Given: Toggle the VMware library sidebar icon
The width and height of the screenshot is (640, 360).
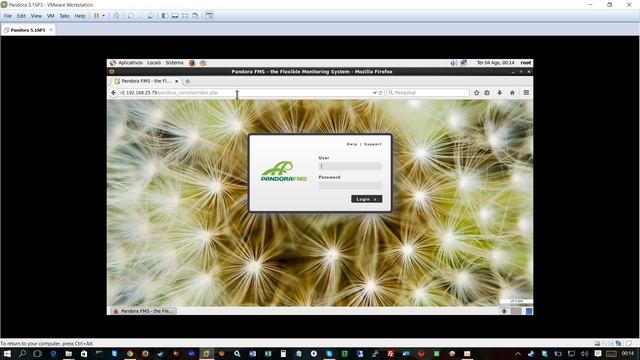Looking at the screenshot, I should [x=164, y=16].
